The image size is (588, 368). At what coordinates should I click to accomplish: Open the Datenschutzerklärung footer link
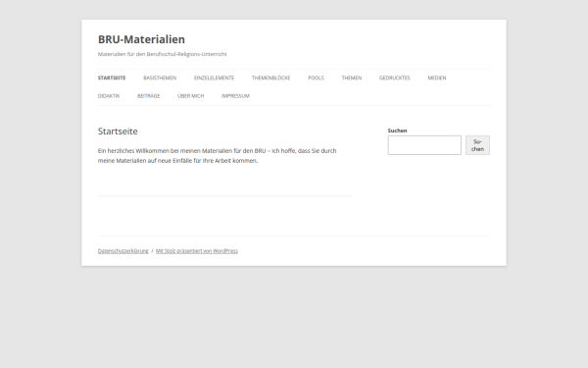123,251
